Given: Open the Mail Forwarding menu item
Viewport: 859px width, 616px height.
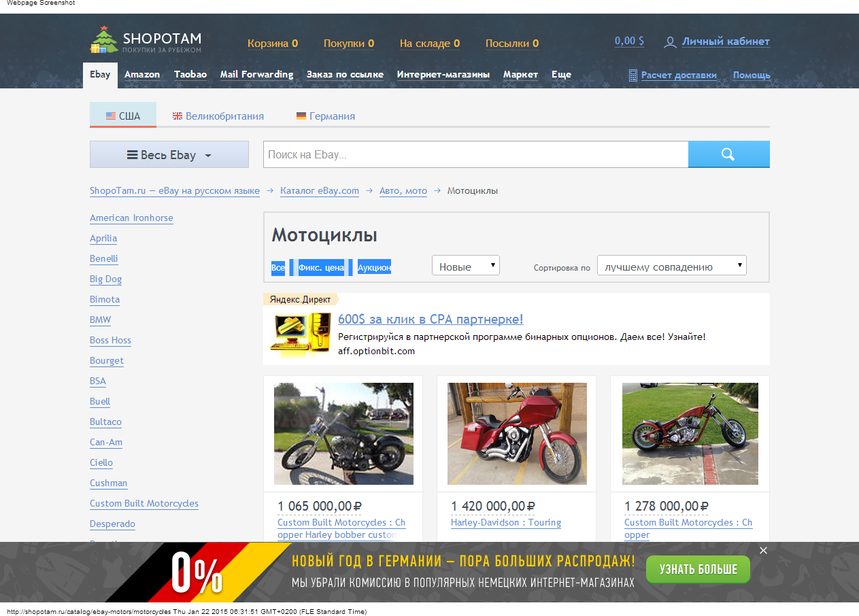Looking at the screenshot, I should point(256,75).
